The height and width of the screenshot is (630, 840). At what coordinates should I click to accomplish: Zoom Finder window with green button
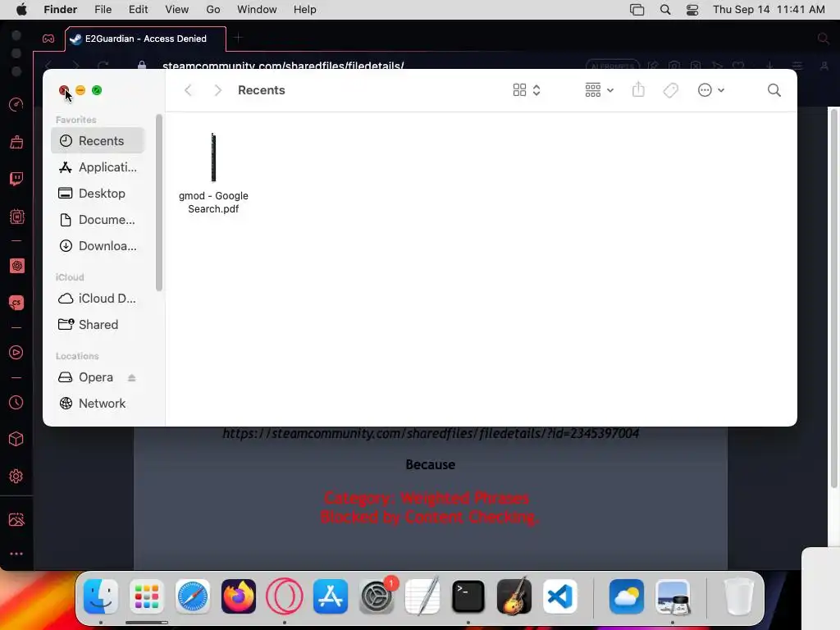pos(97,90)
